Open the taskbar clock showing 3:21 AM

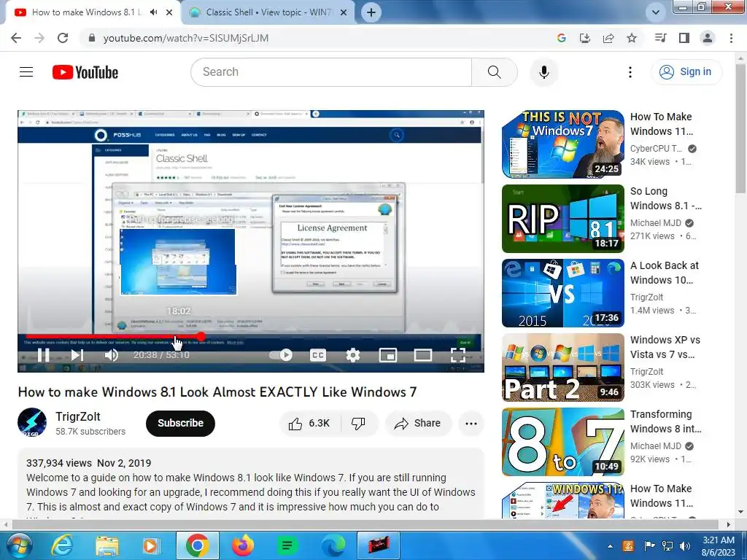(719, 546)
